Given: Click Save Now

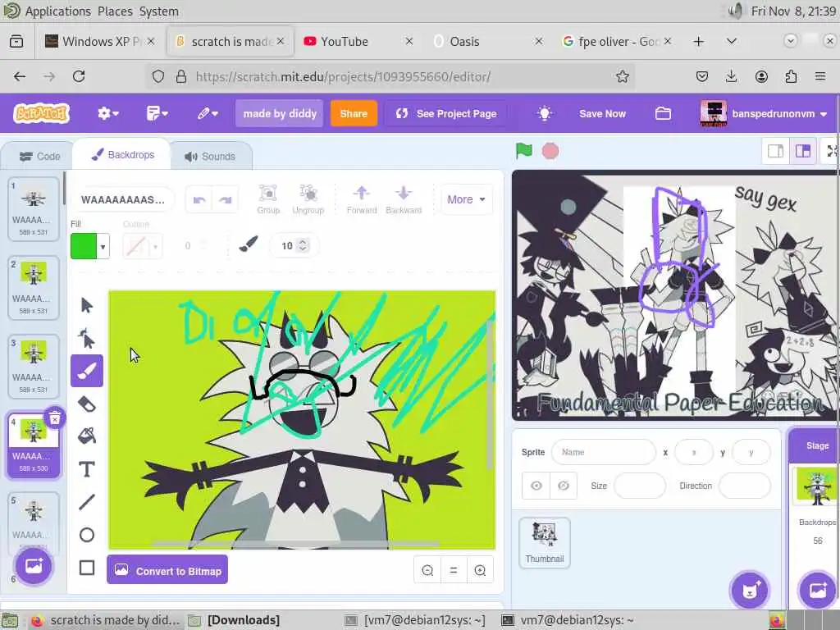Looking at the screenshot, I should pos(602,113).
